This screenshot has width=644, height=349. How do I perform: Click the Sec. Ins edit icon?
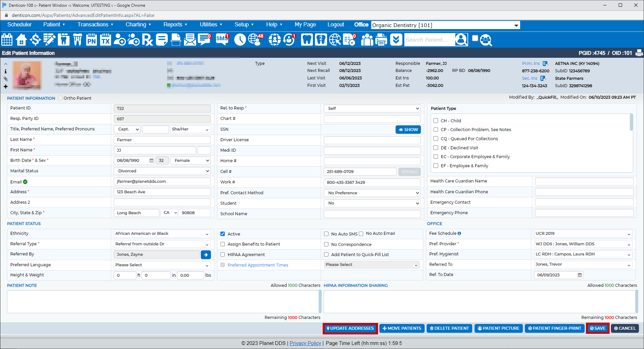pyautogui.click(x=543, y=78)
